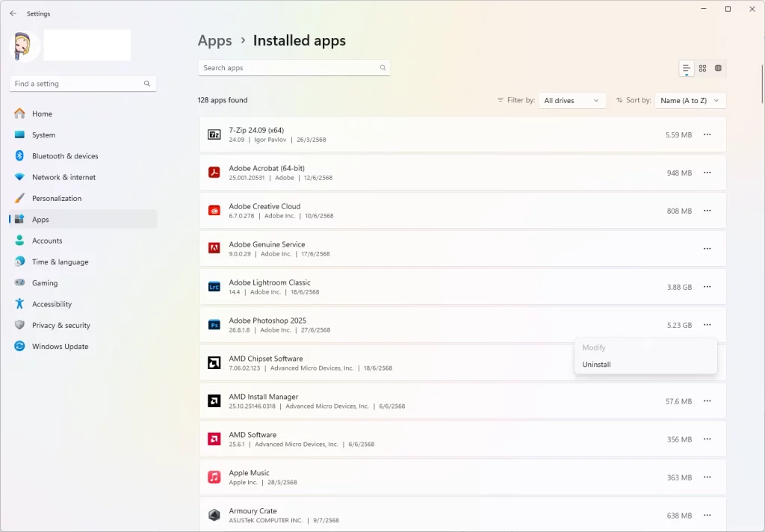Click the Installed apps heading
Screen dimensions: 765x532
299,40
